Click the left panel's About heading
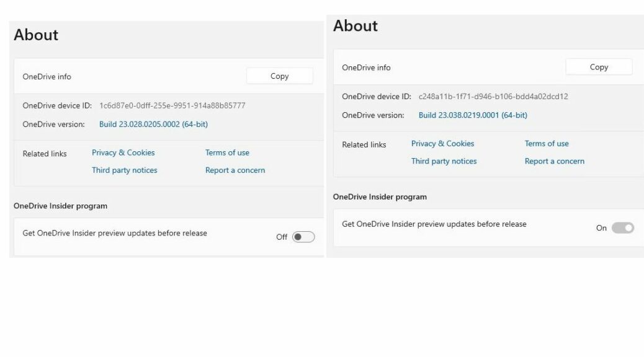644x357 pixels. tap(36, 35)
